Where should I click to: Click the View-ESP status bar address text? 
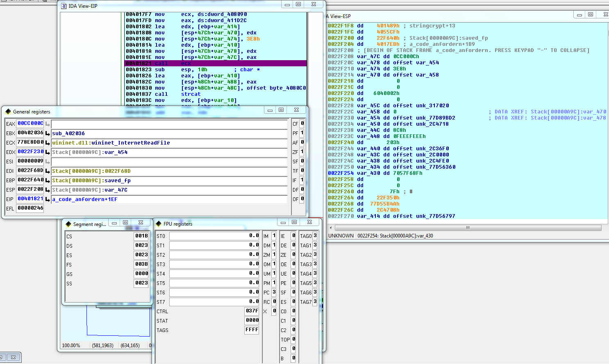click(x=395, y=236)
